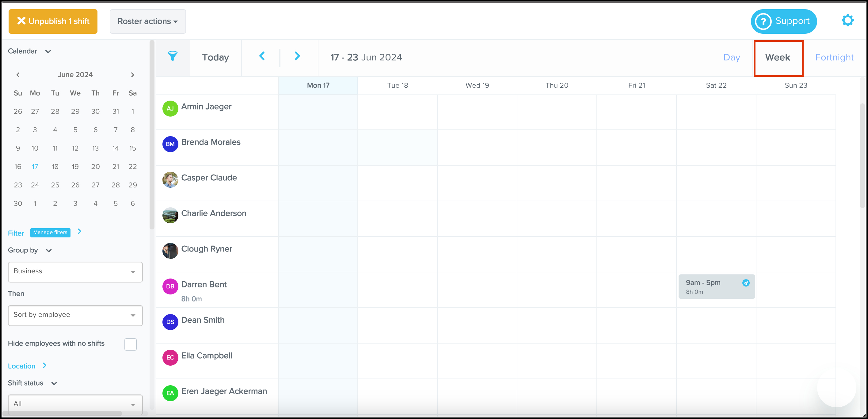This screenshot has height=419, width=868.
Task: Click published icon on Darren Bent's shift
Action: pos(746,283)
